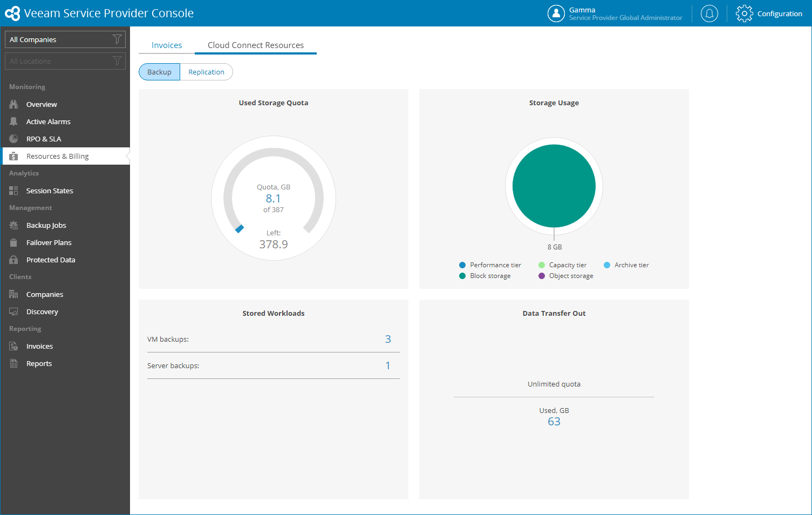Open the Gamma user account menu
812x515 pixels.
615,13
